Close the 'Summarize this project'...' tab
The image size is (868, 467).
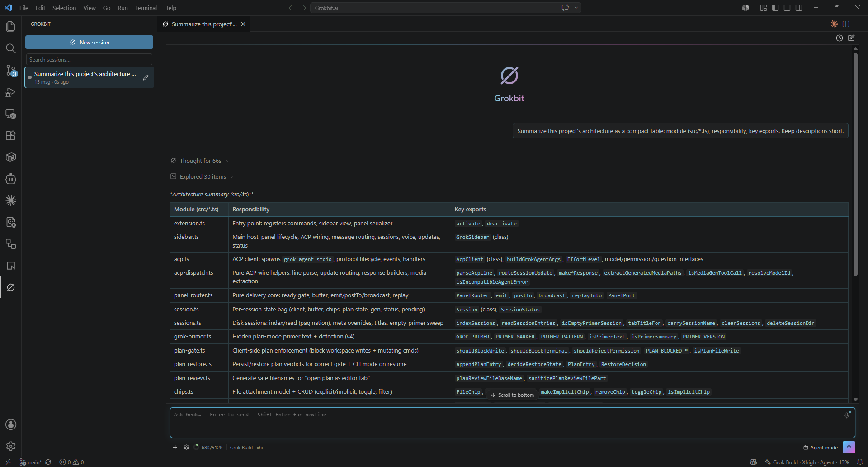coord(243,24)
